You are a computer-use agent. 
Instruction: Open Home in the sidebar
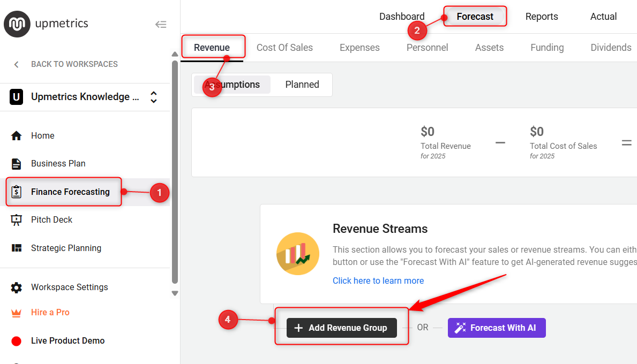[42, 135]
